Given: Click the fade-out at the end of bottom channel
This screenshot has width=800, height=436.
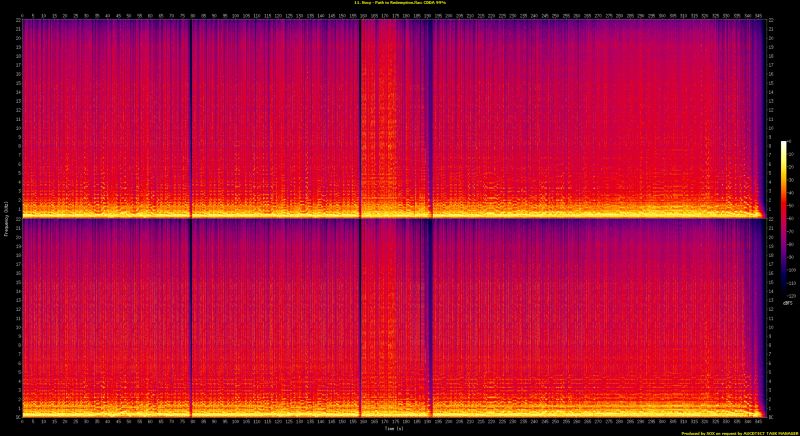Looking at the screenshot, I should coord(758,350).
